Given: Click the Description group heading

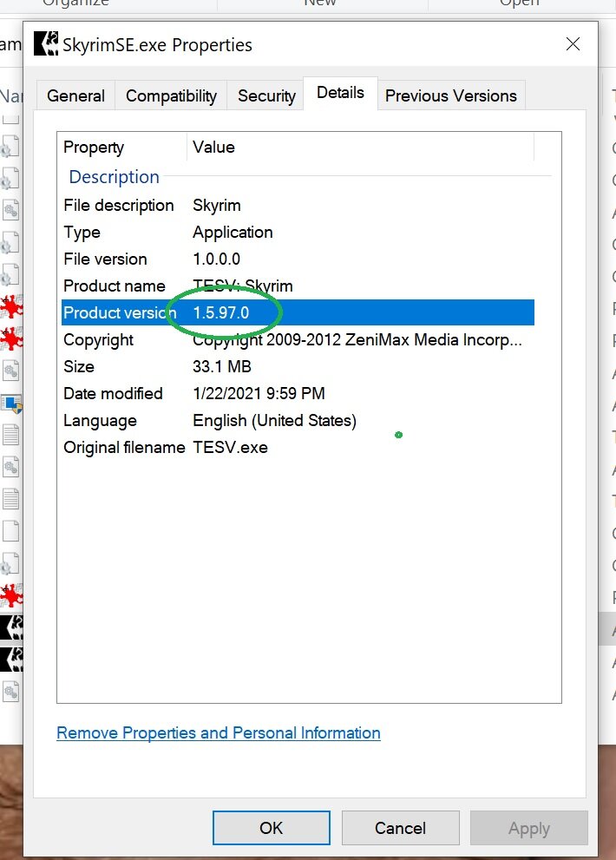Looking at the screenshot, I should (x=115, y=177).
